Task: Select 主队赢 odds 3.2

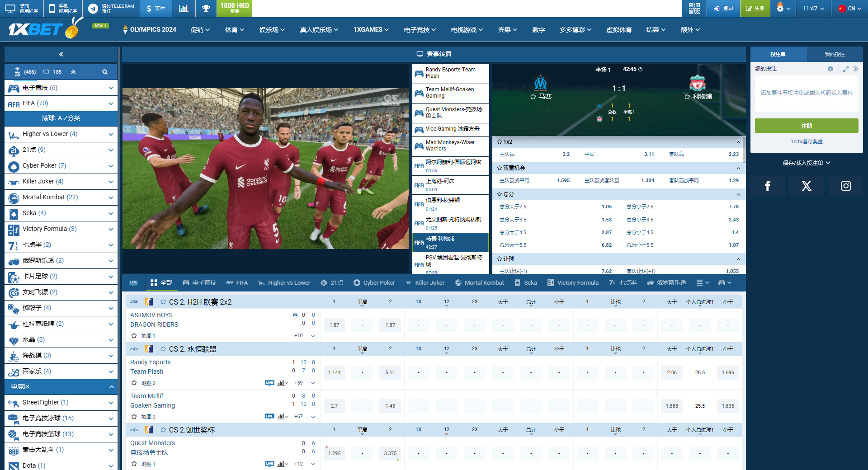Action: [566, 154]
